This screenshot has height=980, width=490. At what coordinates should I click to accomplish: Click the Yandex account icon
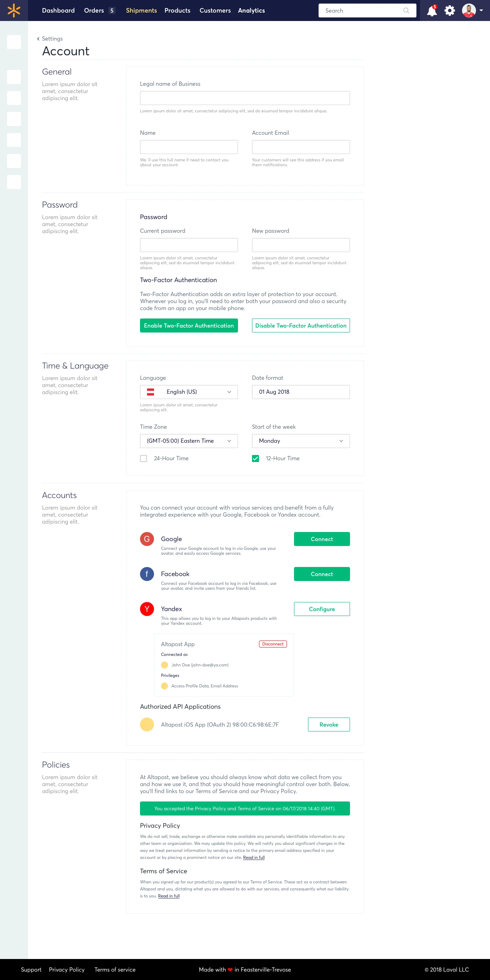coord(147,609)
